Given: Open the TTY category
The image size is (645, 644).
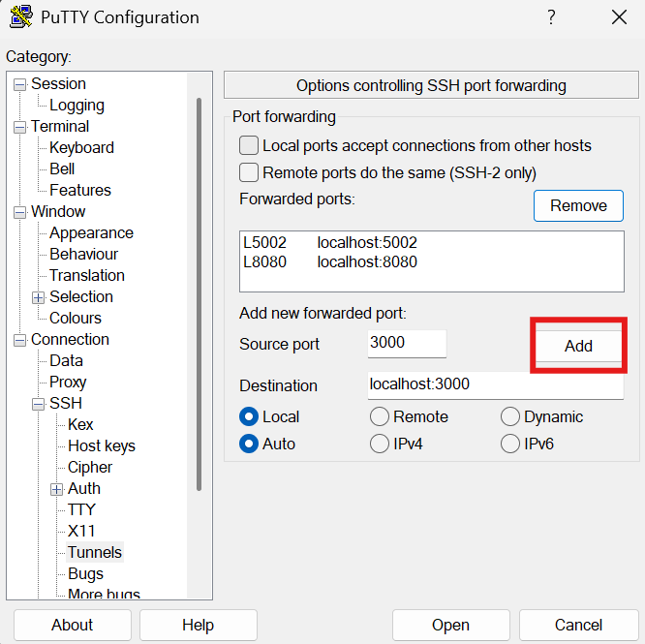Looking at the screenshot, I should (81, 510).
